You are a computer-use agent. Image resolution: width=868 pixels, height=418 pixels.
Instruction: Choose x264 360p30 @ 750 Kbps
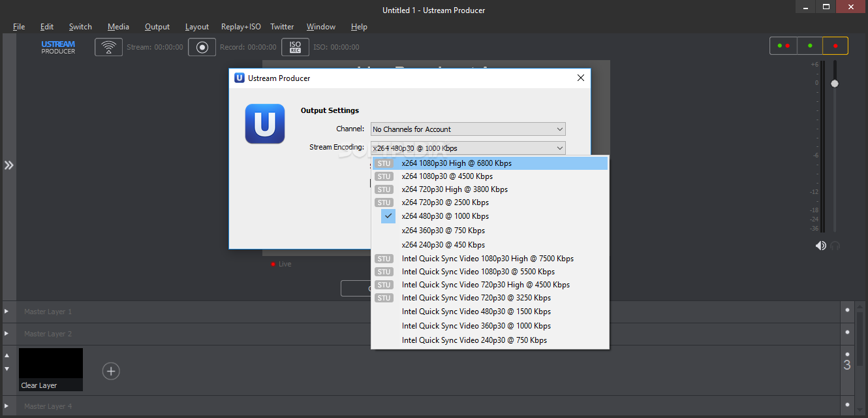coord(490,231)
